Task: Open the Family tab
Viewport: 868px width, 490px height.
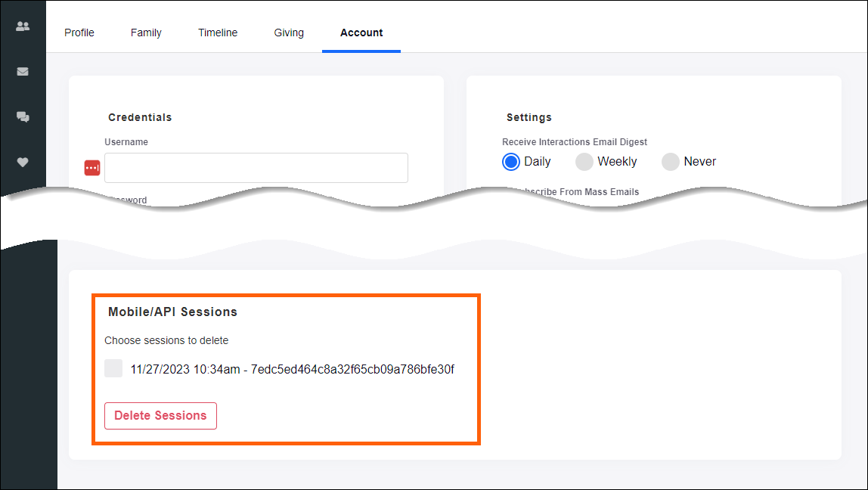Action: point(146,33)
